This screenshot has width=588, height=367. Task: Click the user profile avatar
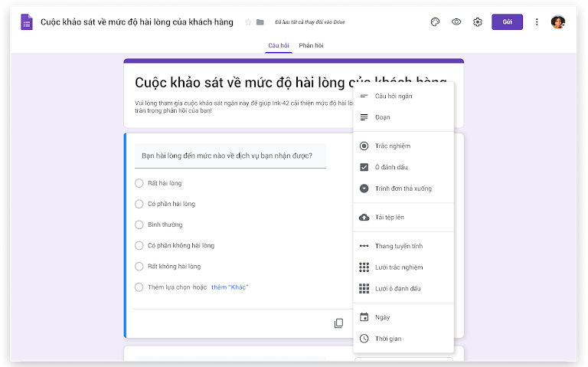pyautogui.click(x=557, y=22)
